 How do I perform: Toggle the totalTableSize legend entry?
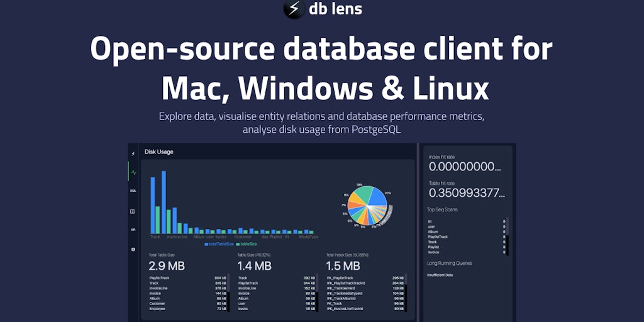tap(219, 244)
